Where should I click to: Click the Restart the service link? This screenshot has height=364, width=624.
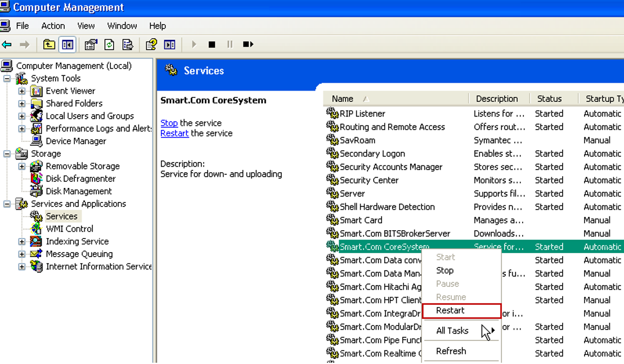pos(174,133)
